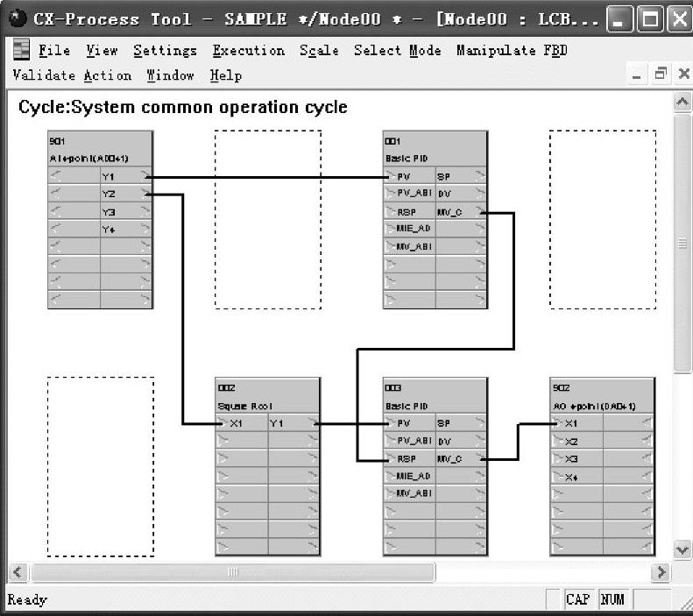Screen dimensions: 693x616
Task: Click SP output terminal of block 003
Action: pos(461,423)
